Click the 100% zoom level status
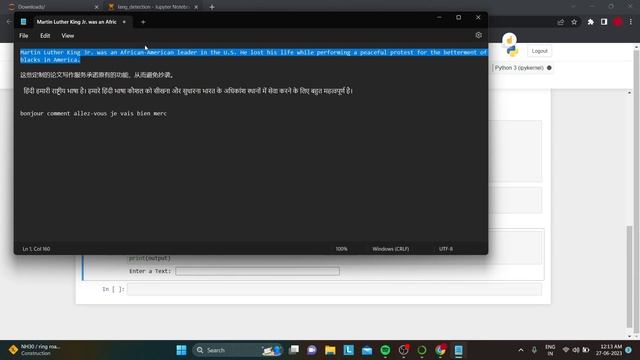The image size is (640, 360). pyautogui.click(x=341, y=249)
